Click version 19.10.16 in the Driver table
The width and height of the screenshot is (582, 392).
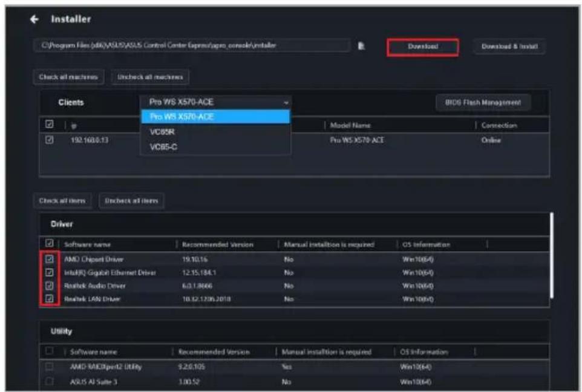click(x=194, y=260)
